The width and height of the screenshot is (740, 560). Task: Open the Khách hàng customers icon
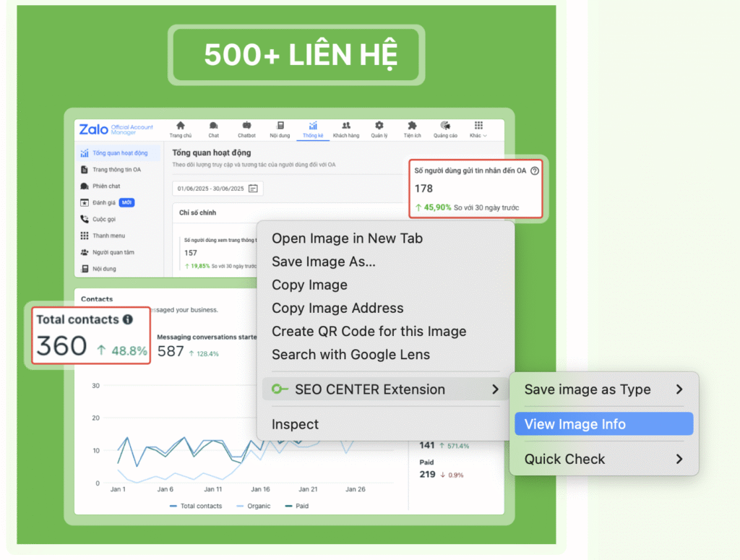pyautogui.click(x=345, y=126)
